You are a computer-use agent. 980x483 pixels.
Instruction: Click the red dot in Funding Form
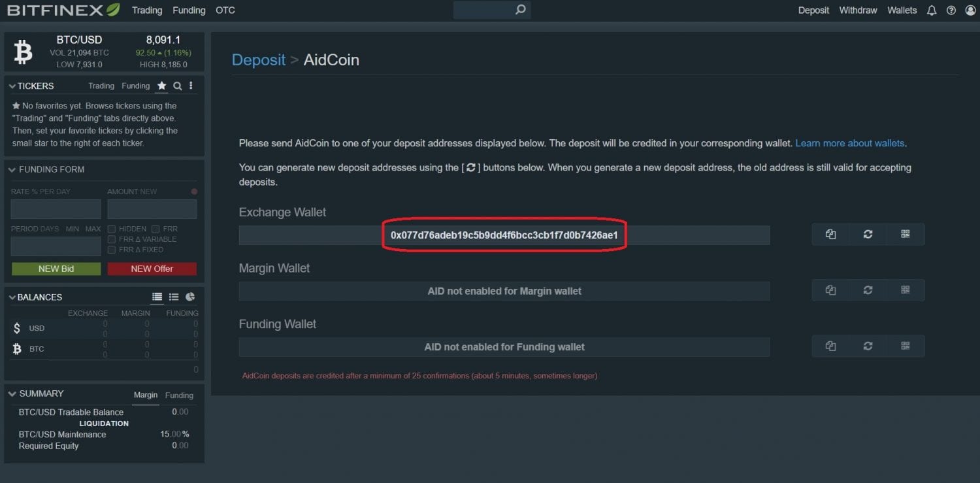[x=194, y=192]
